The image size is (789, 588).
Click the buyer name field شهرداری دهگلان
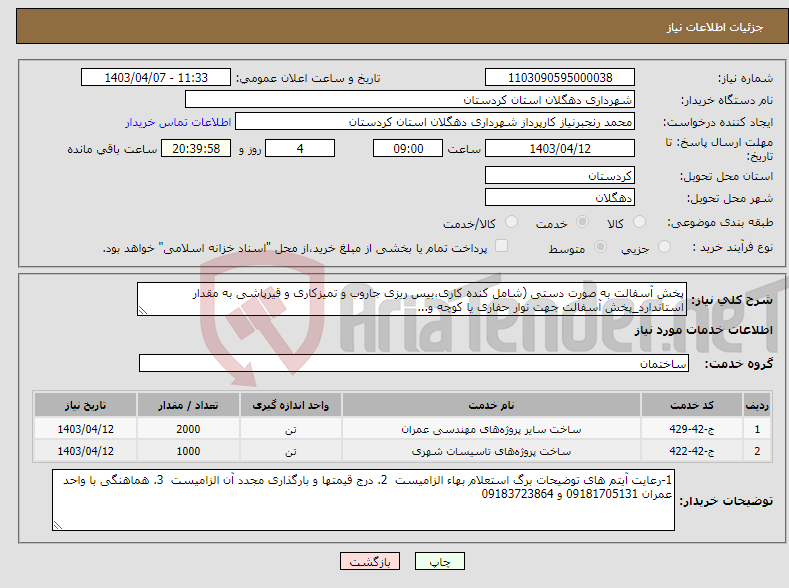(x=410, y=100)
